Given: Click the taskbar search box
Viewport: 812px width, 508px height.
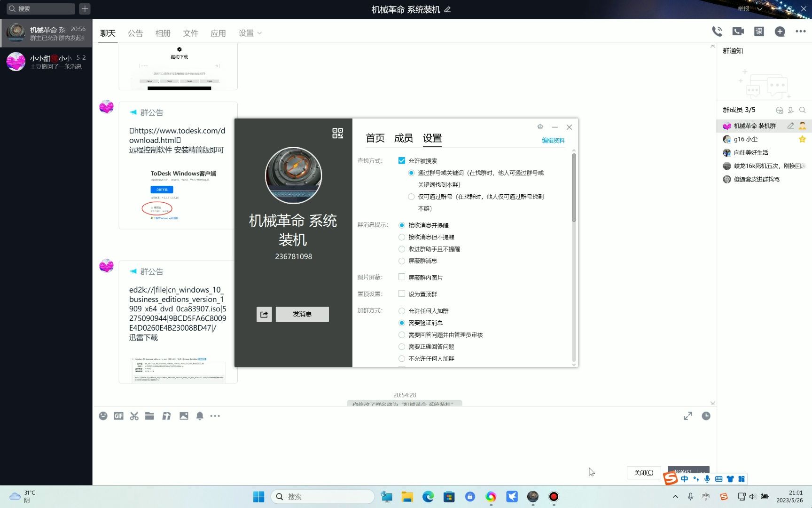Looking at the screenshot, I should 322,497.
